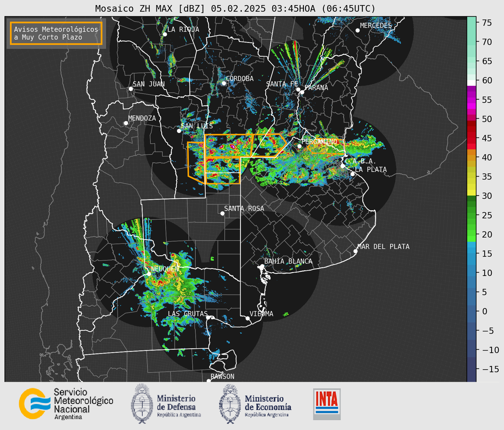Click the Avisos Meteorológicos a Muy Corto Plazo legend
Screen dimensions: 504x430
(x=56, y=33)
